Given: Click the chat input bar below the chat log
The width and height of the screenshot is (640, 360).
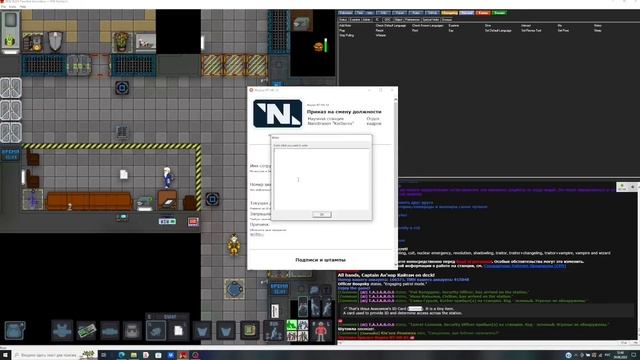Looking at the screenshot, I should tap(478, 343).
